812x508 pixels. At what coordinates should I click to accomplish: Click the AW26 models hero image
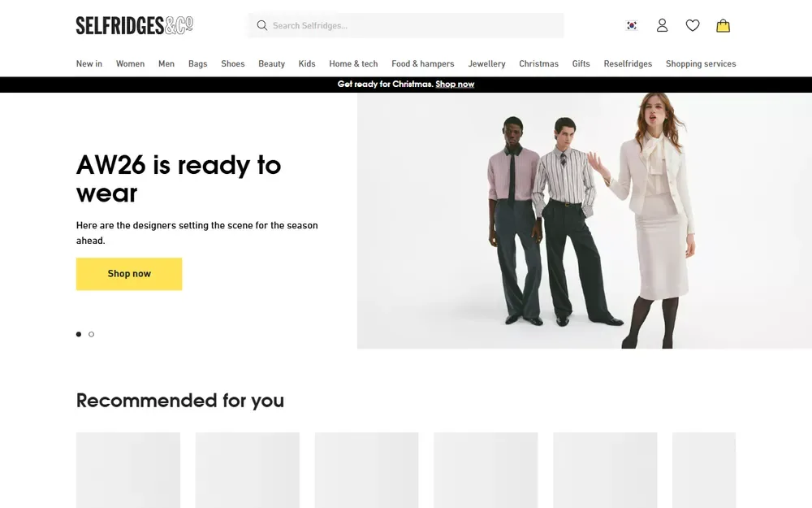[584, 221]
